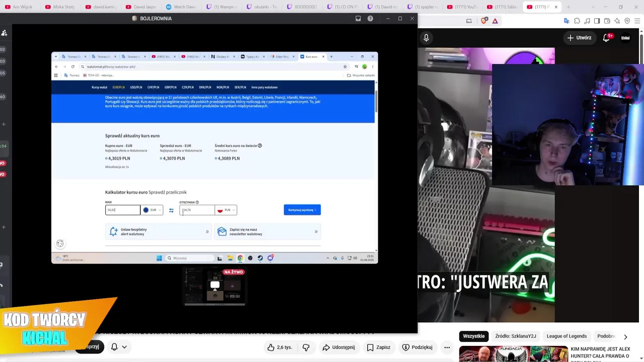The image size is (644, 362).
Task: Open the kichal account avatar
Action: pyautogui.click(x=625, y=38)
